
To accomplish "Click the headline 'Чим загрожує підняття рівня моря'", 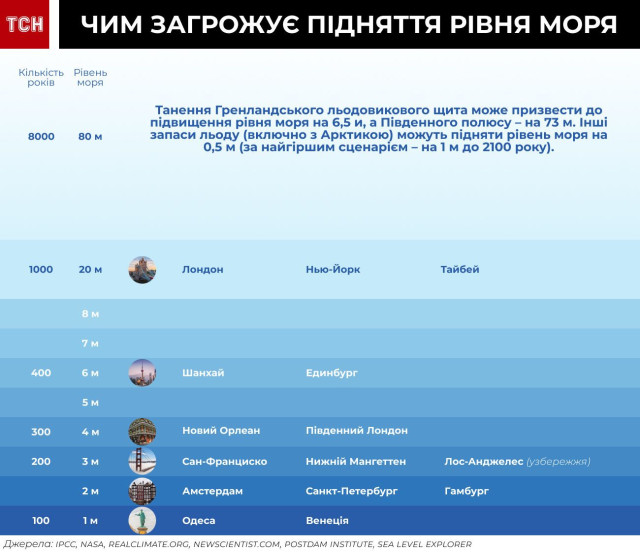I will [349, 25].
